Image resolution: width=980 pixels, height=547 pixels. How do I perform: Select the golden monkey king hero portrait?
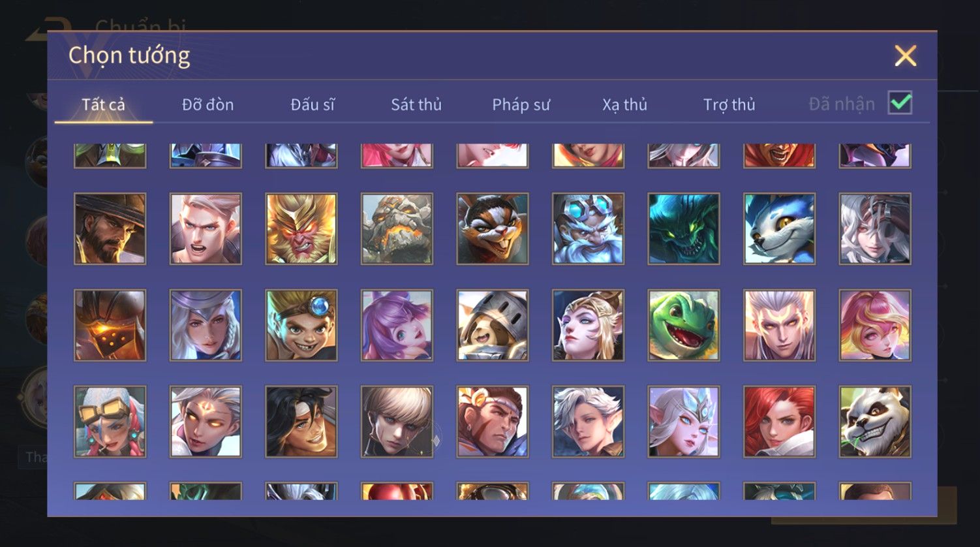pos(301,228)
